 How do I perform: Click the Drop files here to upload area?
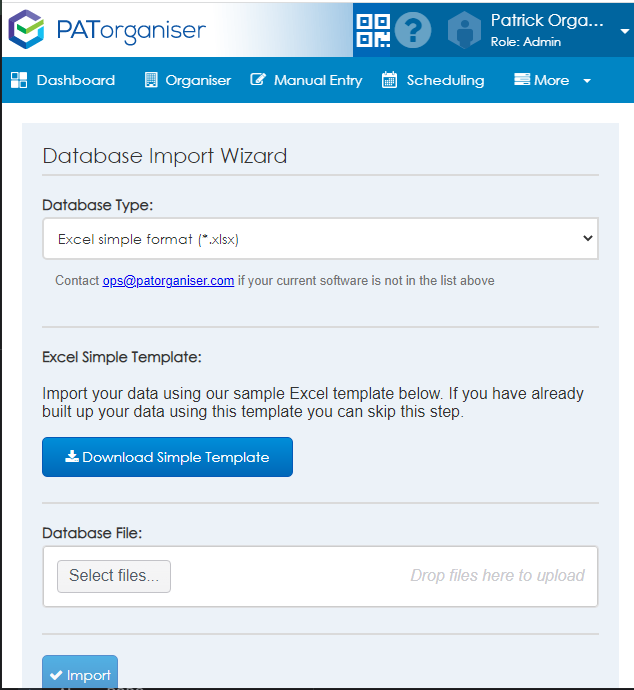497,576
